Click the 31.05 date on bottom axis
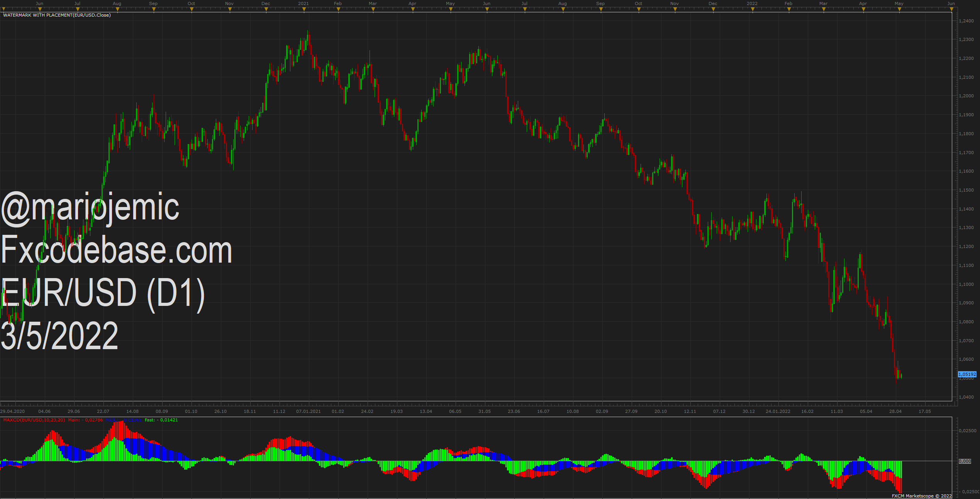Image resolution: width=980 pixels, height=499 pixels. click(x=485, y=411)
